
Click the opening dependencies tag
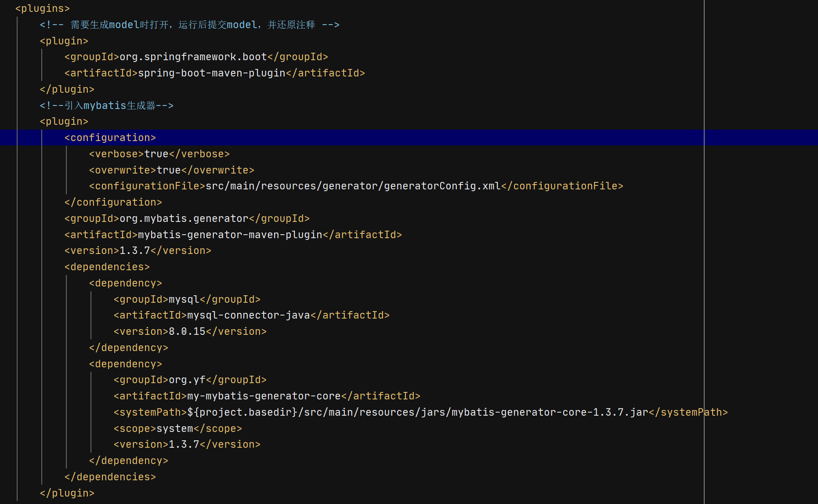(x=107, y=267)
